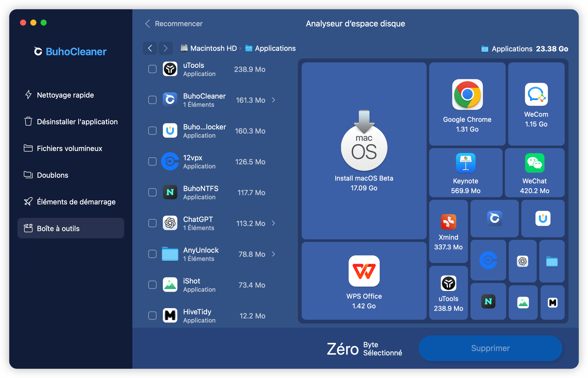
Task: Select the Xmind treemap tile
Action: point(448,231)
